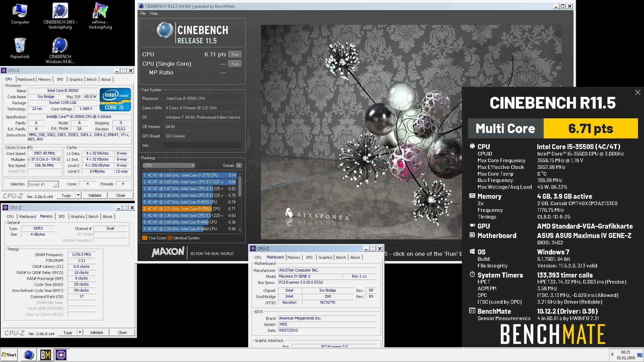Click the BenchMate System Timers clock icon
Screen dimensions: 644x362
coord(472,275)
